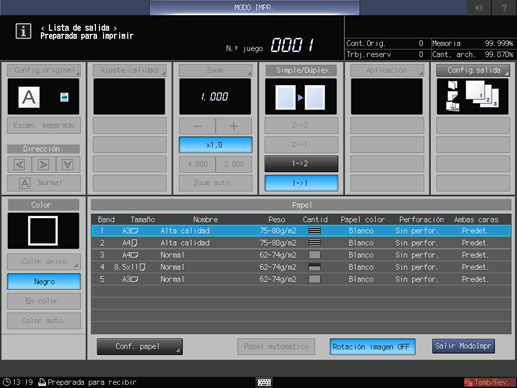517x388 pixels.
Task: Select tray 4 8.5x11 Normal row
Action: 301,267
